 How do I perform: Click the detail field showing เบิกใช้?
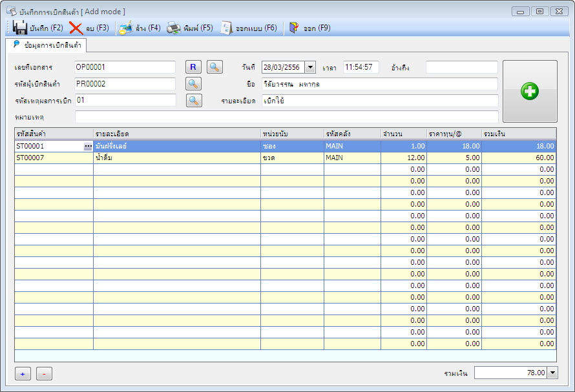(x=380, y=101)
